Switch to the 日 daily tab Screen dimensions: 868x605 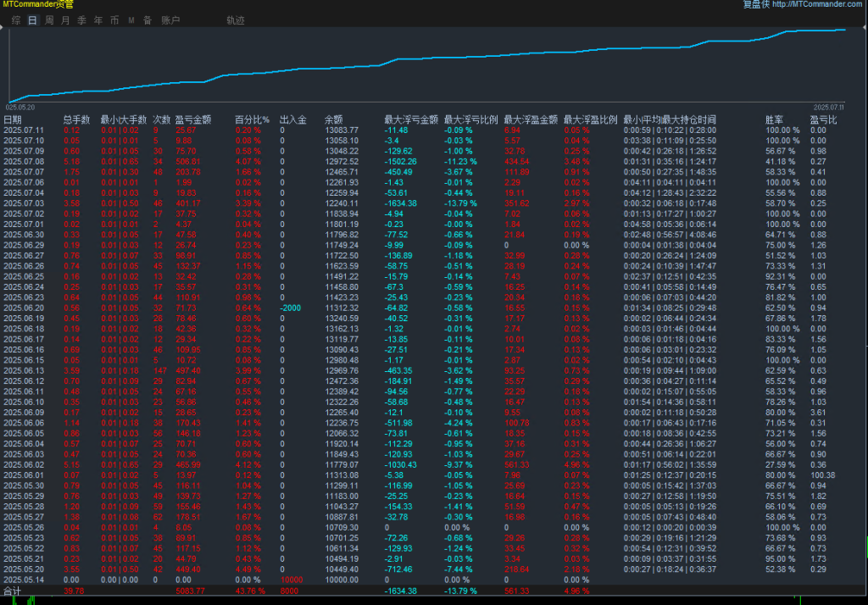click(x=31, y=19)
